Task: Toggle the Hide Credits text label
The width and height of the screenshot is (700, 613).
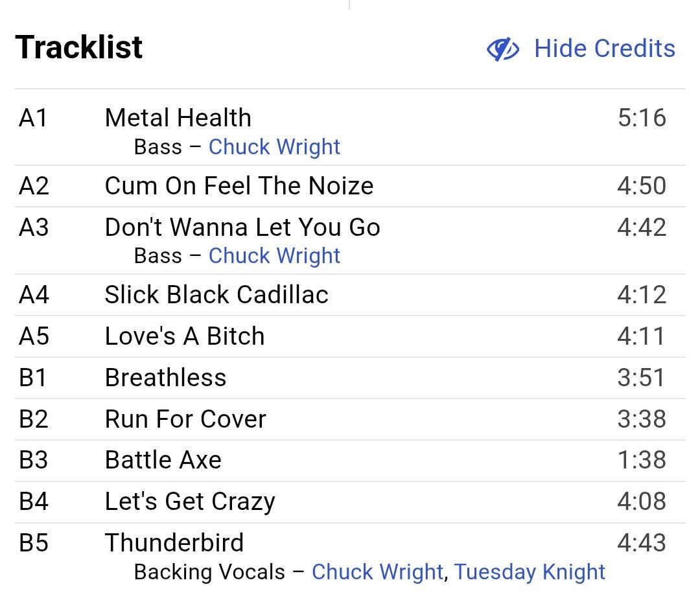Action: pos(604,49)
